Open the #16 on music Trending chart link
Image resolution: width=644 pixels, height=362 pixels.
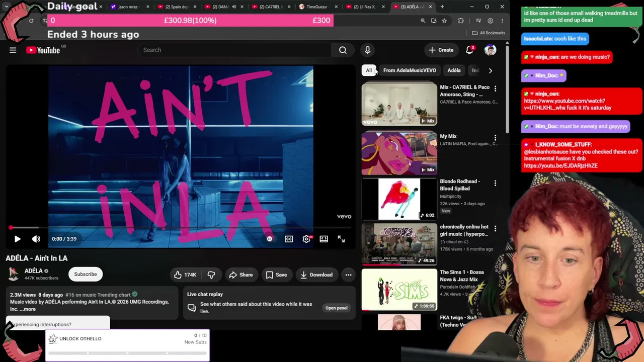click(98, 295)
